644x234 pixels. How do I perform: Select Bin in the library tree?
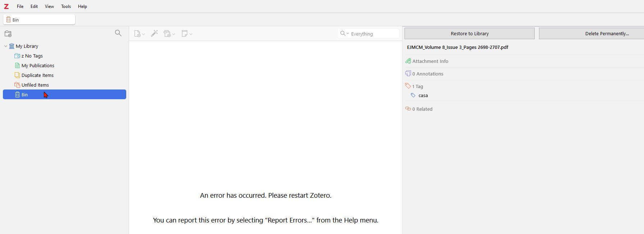click(64, 95)
